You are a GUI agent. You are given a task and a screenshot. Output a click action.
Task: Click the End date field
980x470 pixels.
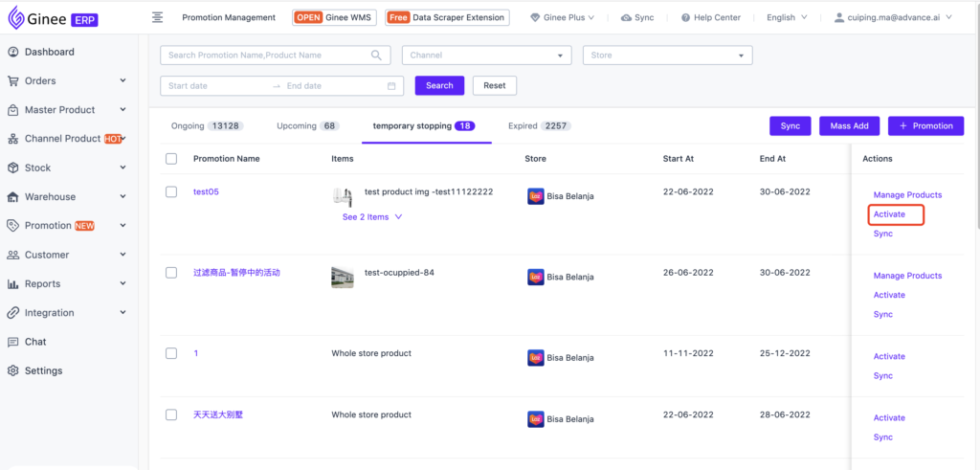[331, 85]
